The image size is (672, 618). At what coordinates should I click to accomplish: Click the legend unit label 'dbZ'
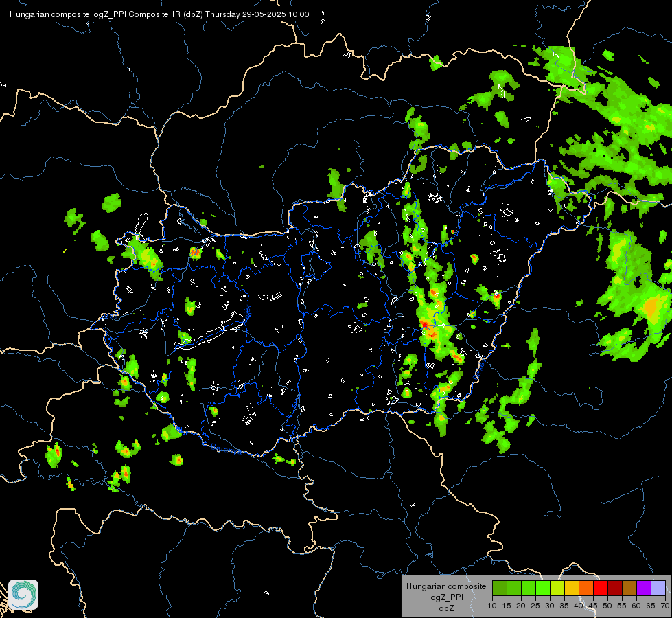click(446, 608)
